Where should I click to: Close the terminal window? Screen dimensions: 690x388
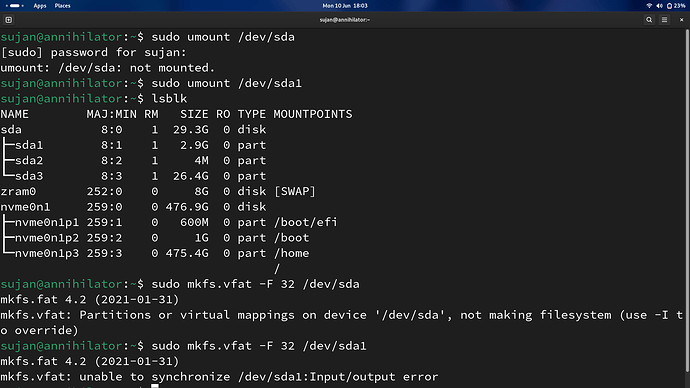(681, 20)
